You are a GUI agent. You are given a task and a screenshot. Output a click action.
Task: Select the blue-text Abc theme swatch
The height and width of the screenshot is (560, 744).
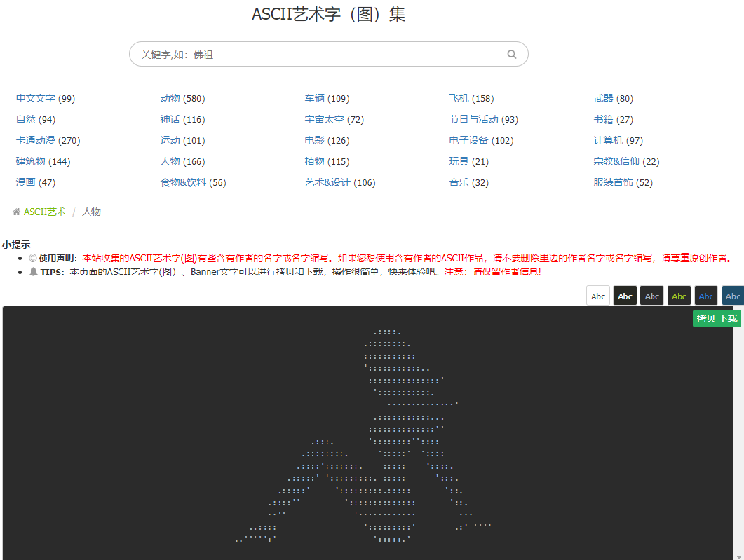[706, 296]
